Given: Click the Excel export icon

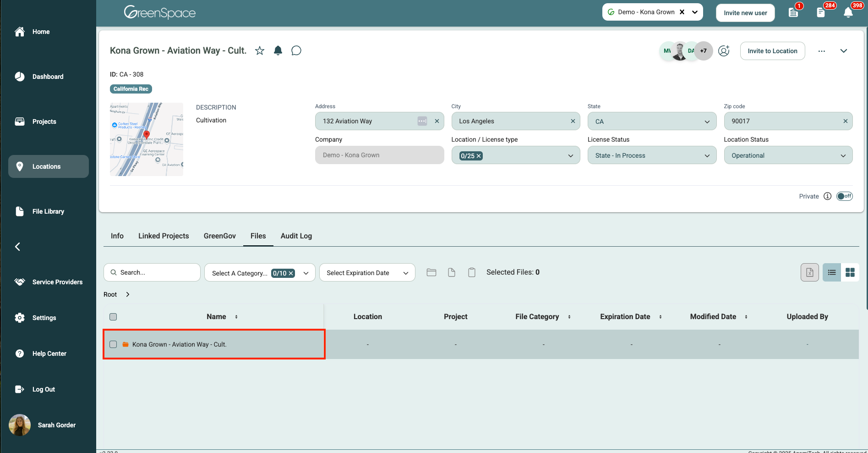Looking at the screenshot, I should (x=810, y=272).
